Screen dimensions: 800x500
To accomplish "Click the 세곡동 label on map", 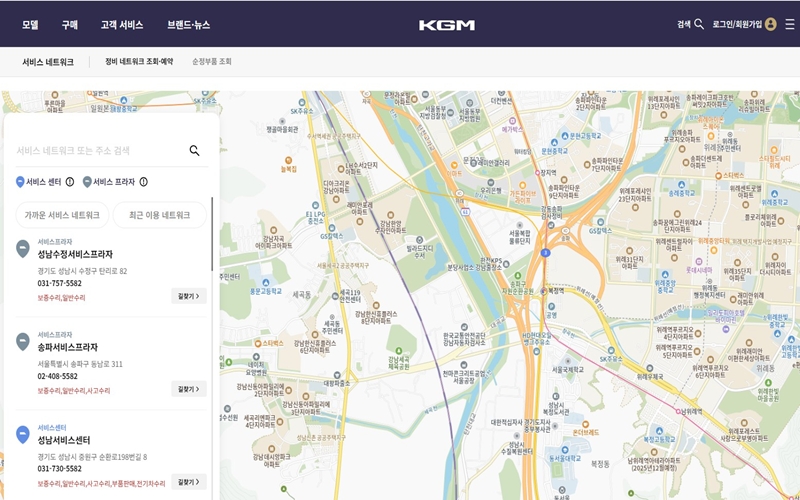I will [x=302, y=294].
